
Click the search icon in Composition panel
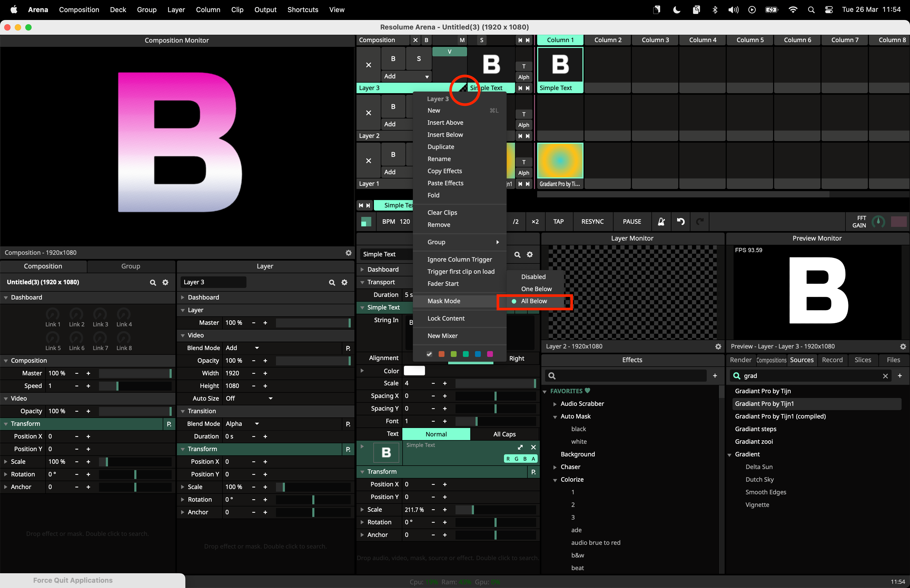[153, 282]
